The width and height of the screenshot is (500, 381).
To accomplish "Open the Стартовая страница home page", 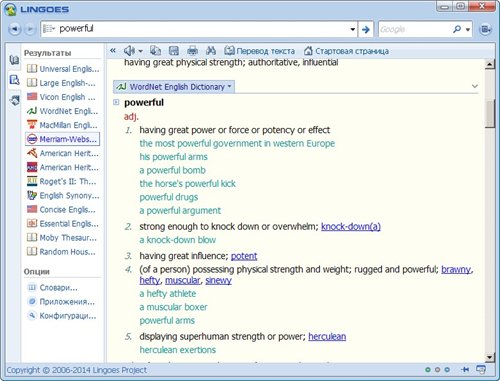I will (x=346, y=51).
